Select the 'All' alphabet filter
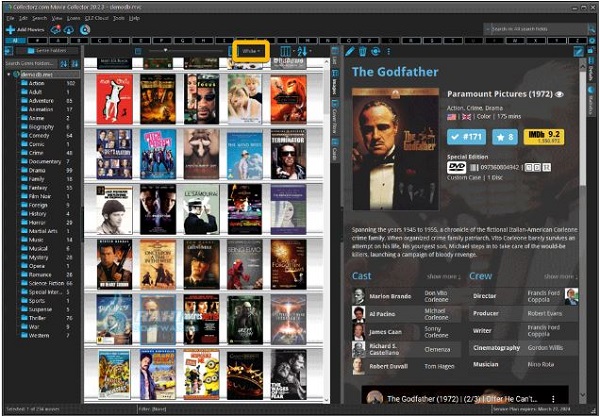Viewport: 600px width, 416px height. 15,41
